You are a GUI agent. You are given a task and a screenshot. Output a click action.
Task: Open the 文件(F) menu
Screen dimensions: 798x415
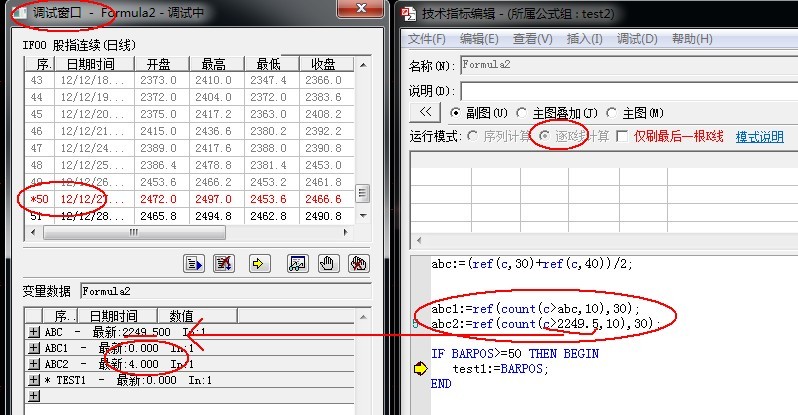[426, 39]
